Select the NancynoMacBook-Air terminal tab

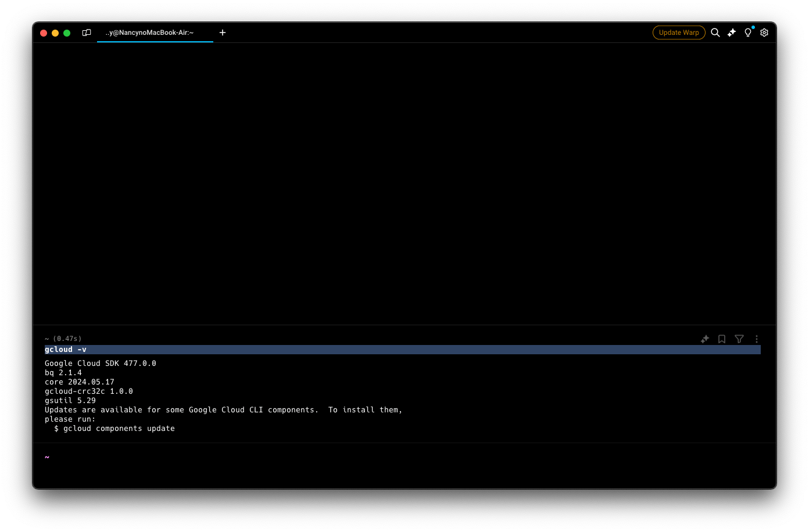(155, 33)
